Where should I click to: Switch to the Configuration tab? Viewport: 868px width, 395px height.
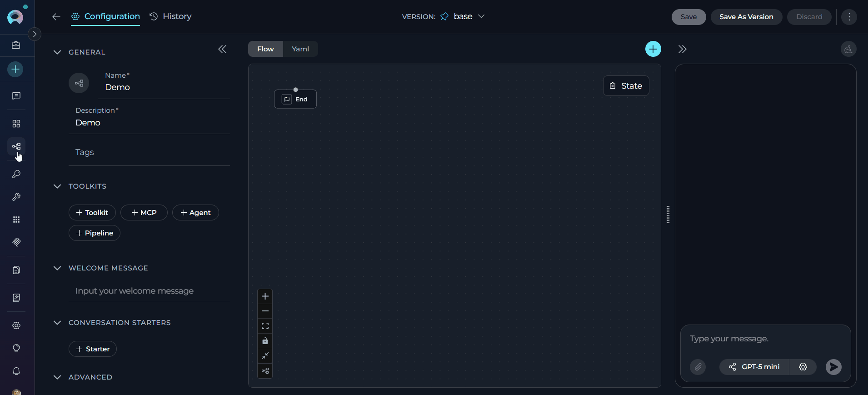[105, 16]
